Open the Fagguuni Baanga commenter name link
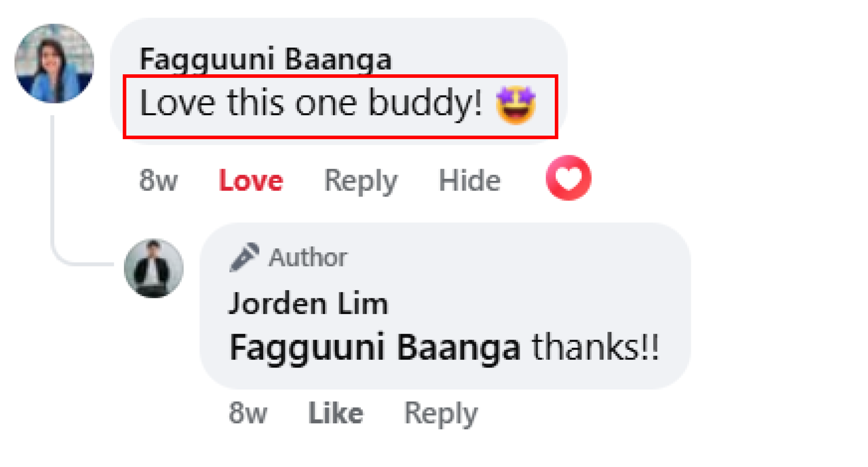The width and height of the screenshot is (868, 467). [266, 59]
